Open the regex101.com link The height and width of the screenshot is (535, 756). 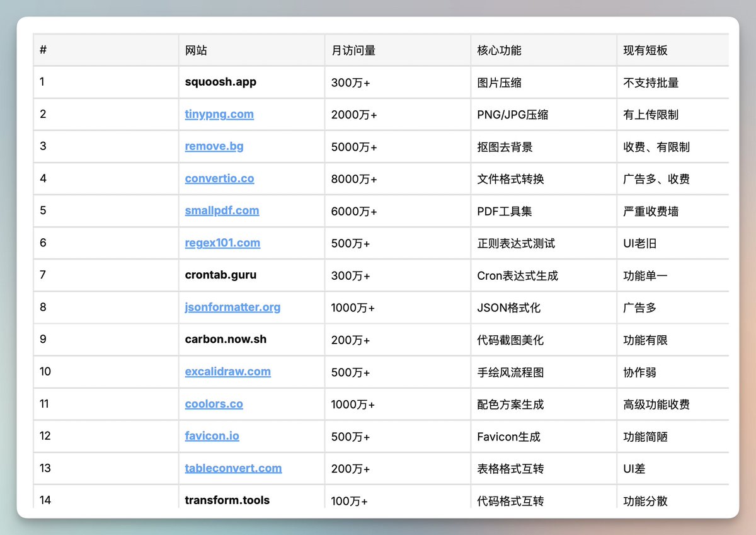[x=222, y=243]
